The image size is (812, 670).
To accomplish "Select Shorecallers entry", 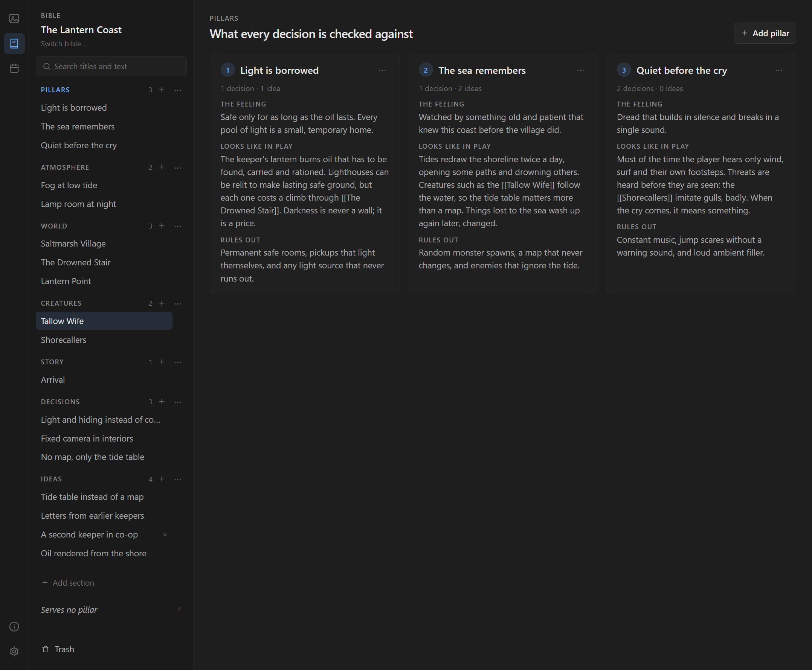I will (104, 340).
